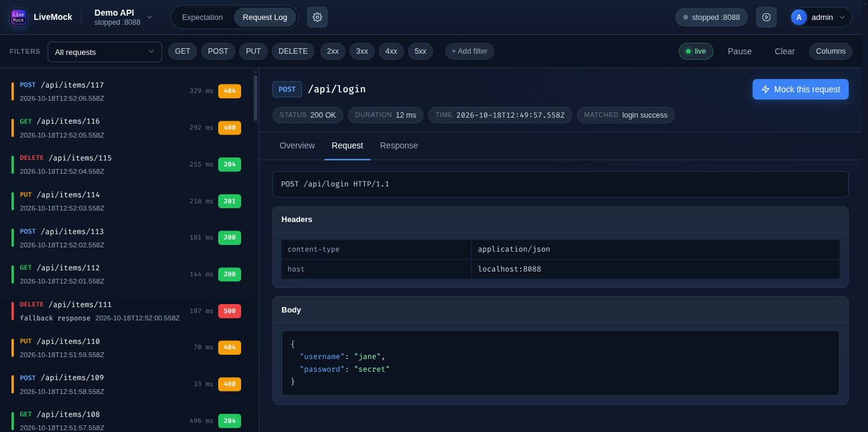The image size is (868, 432).
Task: Switch to the Response tab
Action: pos(399,145)
